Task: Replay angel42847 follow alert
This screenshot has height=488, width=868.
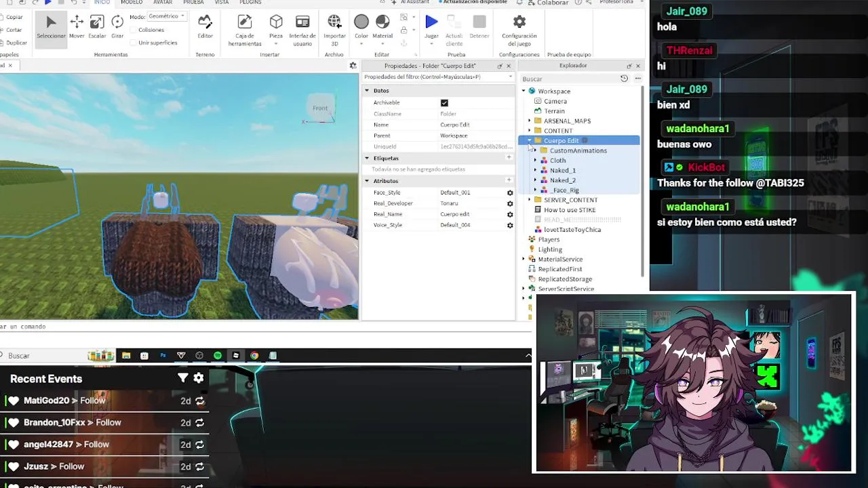Action: (199, 445)
